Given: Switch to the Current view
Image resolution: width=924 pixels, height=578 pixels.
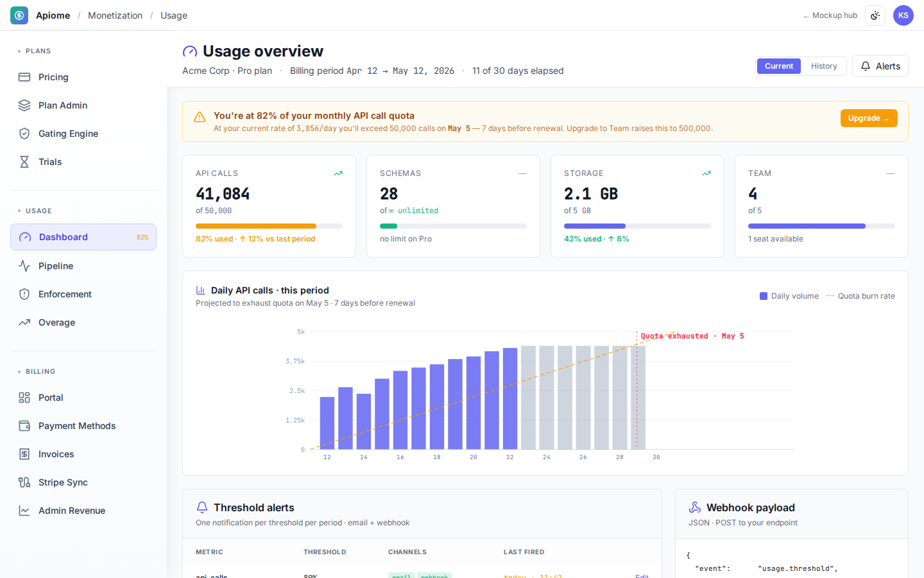Looking at the screenshot, I should [779, 66].
